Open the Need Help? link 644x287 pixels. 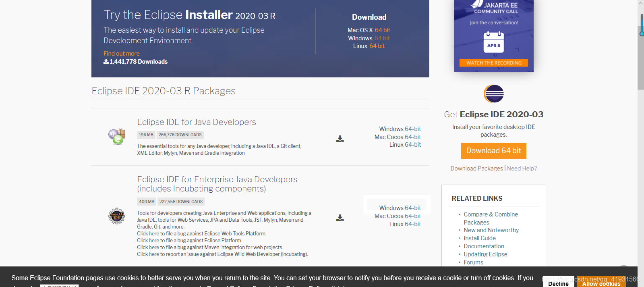tap(522, 168)
